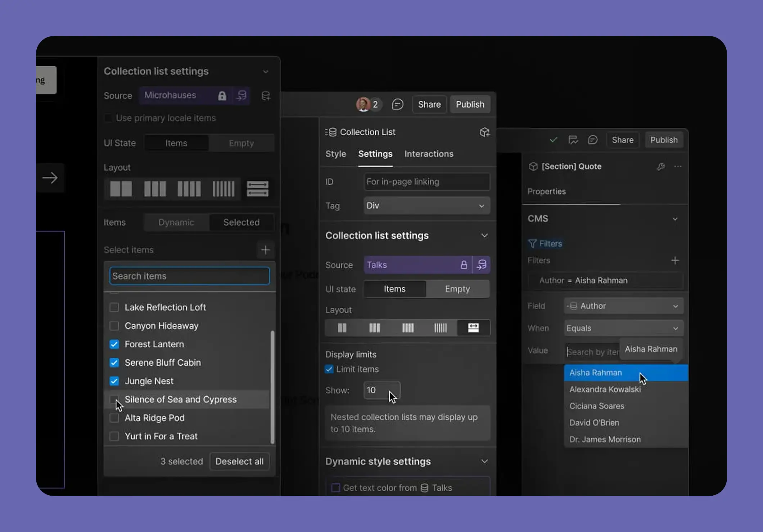Click the component cube icon in Collection List header
Viewport: 763px width, 532px height.
click(x=484, y=132)
